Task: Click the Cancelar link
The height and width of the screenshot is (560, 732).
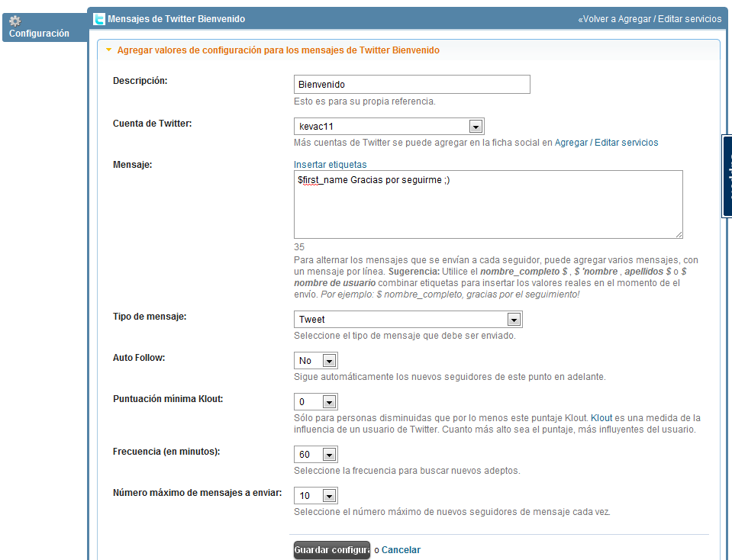Action: pos(401,550)
